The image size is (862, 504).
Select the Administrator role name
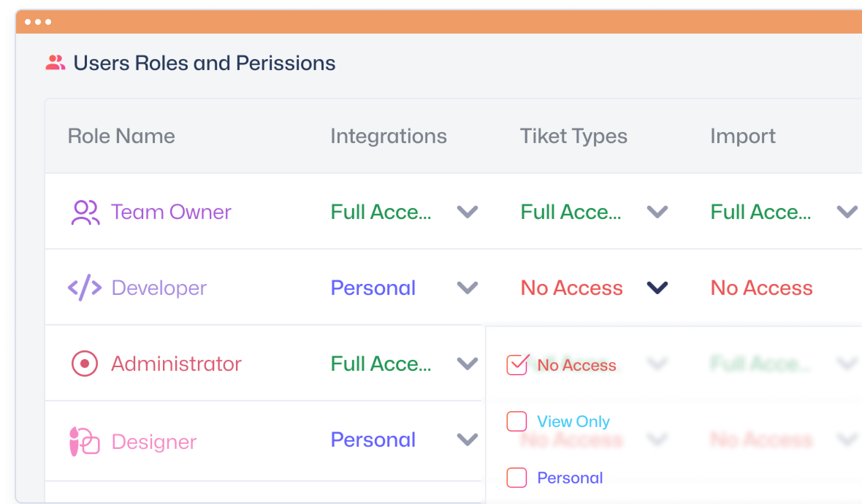coord(176,364)
